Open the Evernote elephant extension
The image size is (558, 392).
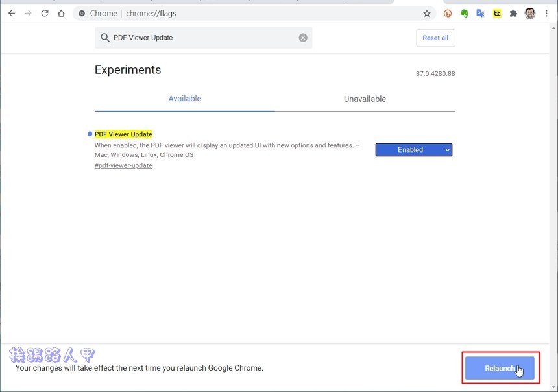click(x=464, y=13)
